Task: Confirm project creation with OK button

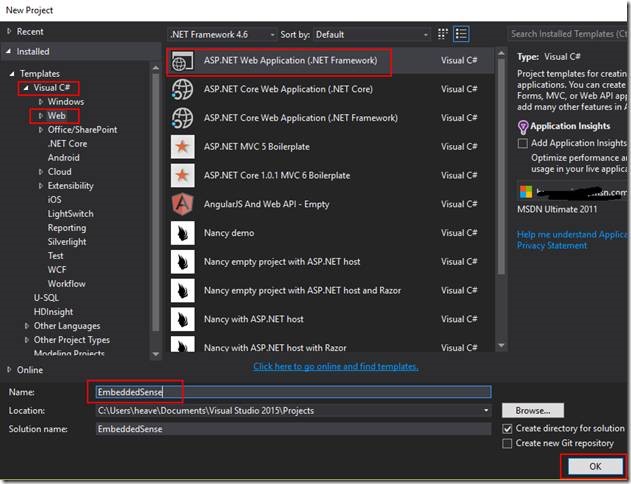Action: click(x=595, y=466)
